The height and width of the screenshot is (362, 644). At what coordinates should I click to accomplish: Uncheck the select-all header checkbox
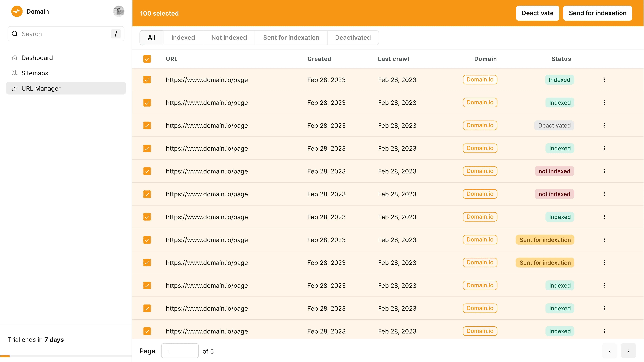[x=147, y=59]
